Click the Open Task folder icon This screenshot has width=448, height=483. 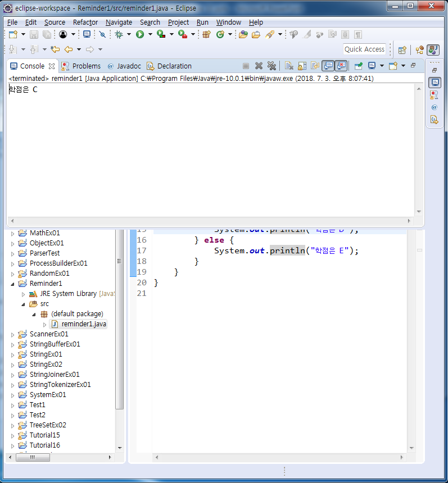pos(256,34)
